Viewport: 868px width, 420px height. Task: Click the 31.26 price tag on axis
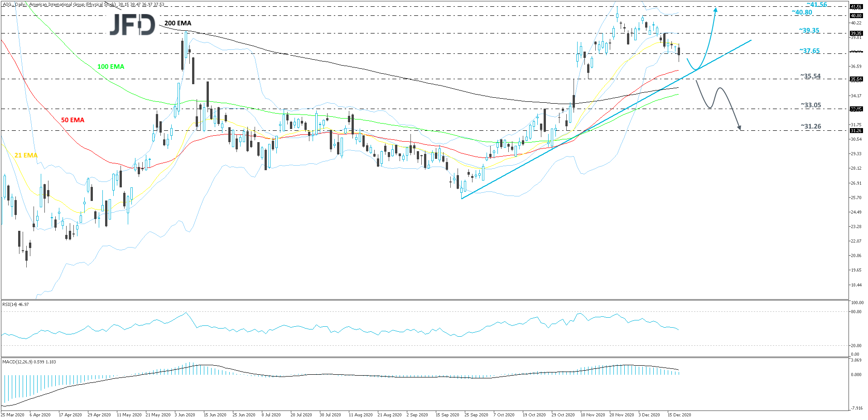[x=856, y=131]
